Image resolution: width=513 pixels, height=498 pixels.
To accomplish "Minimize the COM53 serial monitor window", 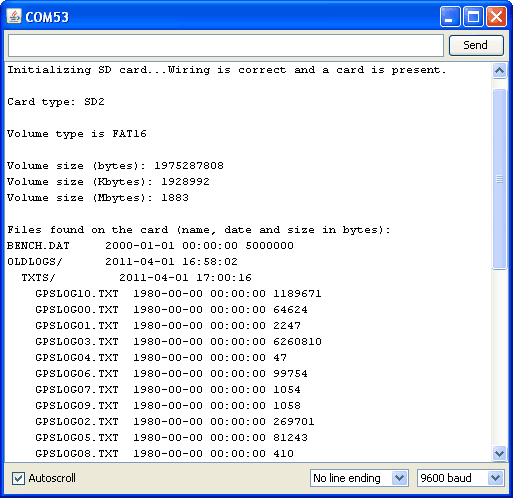I will point(450,16).
